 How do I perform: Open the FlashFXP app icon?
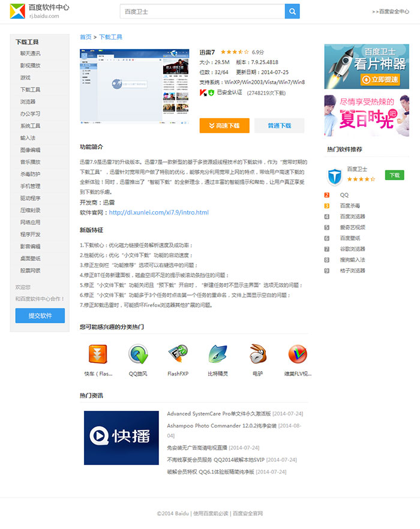178,354
